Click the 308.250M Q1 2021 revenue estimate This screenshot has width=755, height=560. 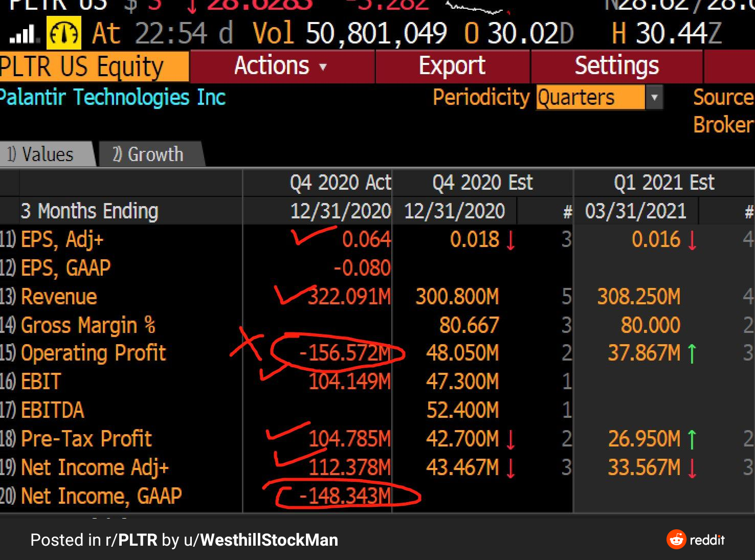point(639,297)
